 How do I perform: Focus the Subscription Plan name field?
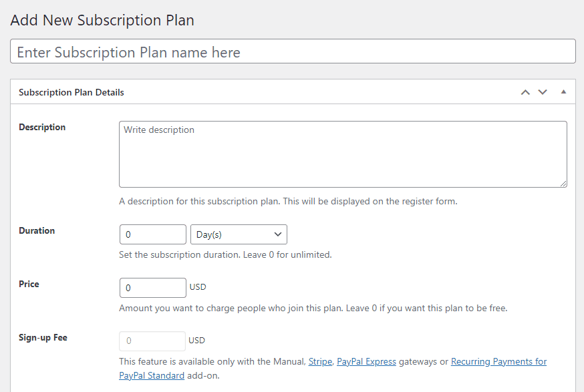point(293,51)
